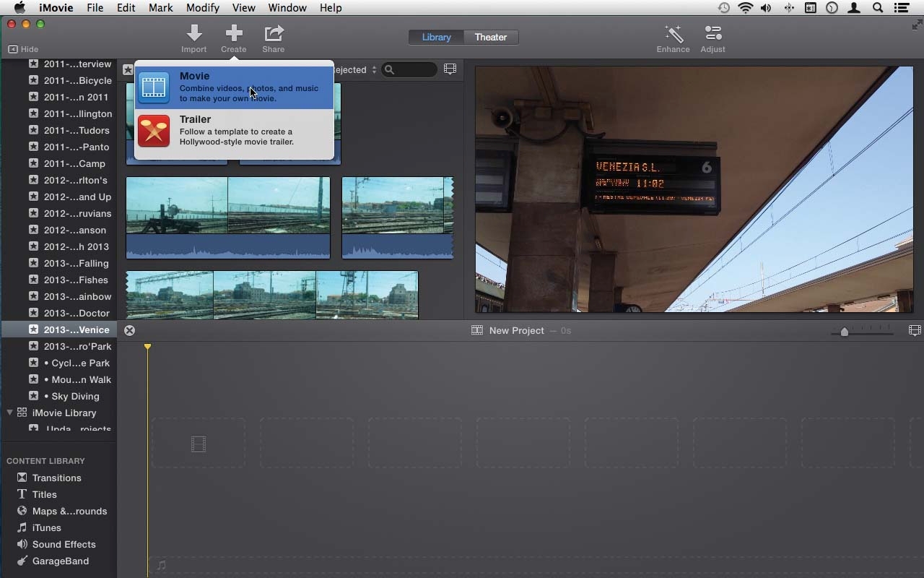Open Spotlight search in the menu bar
924x578 pixels.
(878, 8)
